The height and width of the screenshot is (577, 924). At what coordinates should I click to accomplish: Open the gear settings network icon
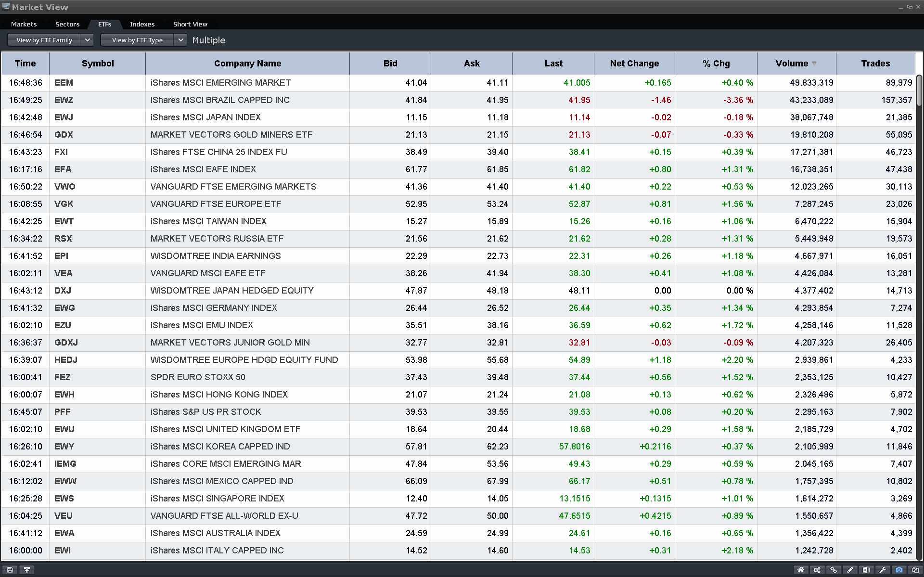point(817,570)
